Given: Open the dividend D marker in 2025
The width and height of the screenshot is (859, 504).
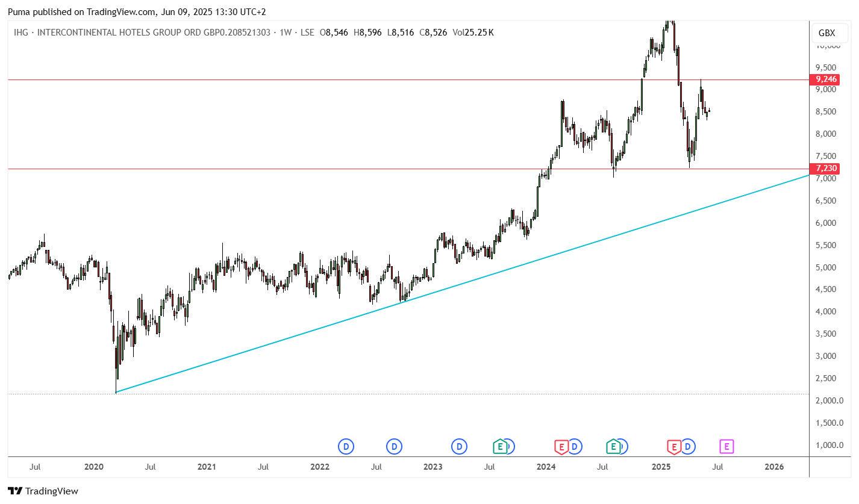Looking at the screenshot, I should point(688,447).
